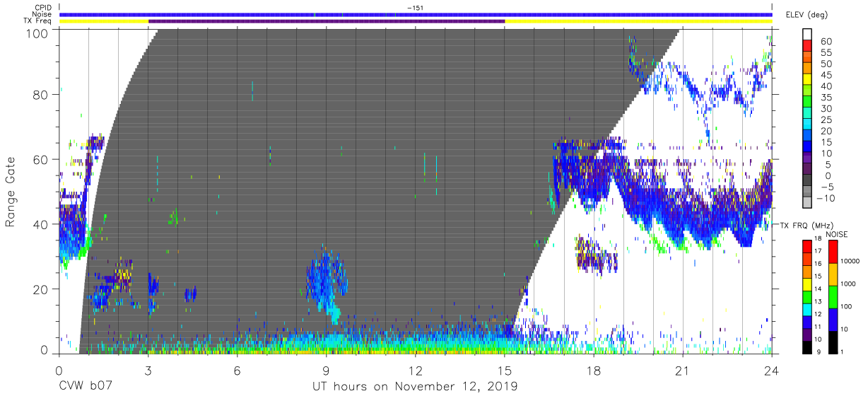Click the 35 label on the ELEV colorbar
Viewport: 868px width, 401px height.
(x=826, y=98)
